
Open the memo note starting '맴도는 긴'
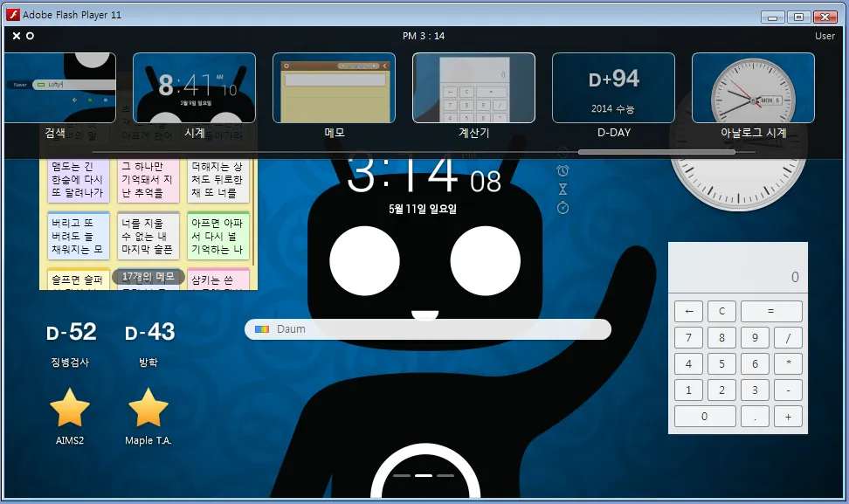(x=79, y=180)
